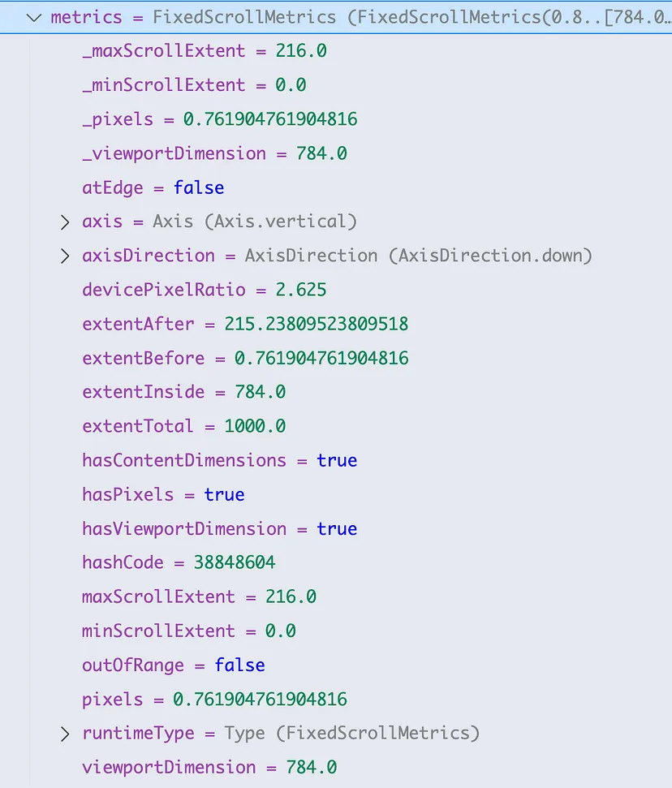Expand the axisDirection variable node
Viewport: 672px width, 788px height.
(65, 256)
